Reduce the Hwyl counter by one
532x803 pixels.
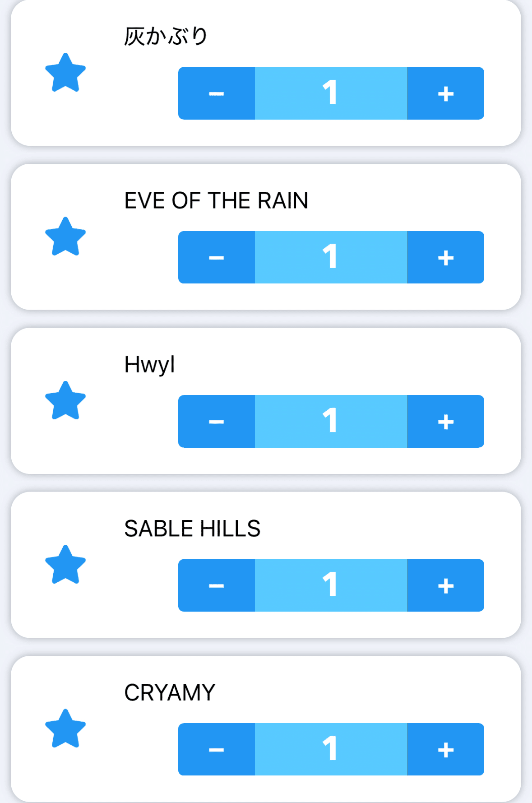(217, 422)
